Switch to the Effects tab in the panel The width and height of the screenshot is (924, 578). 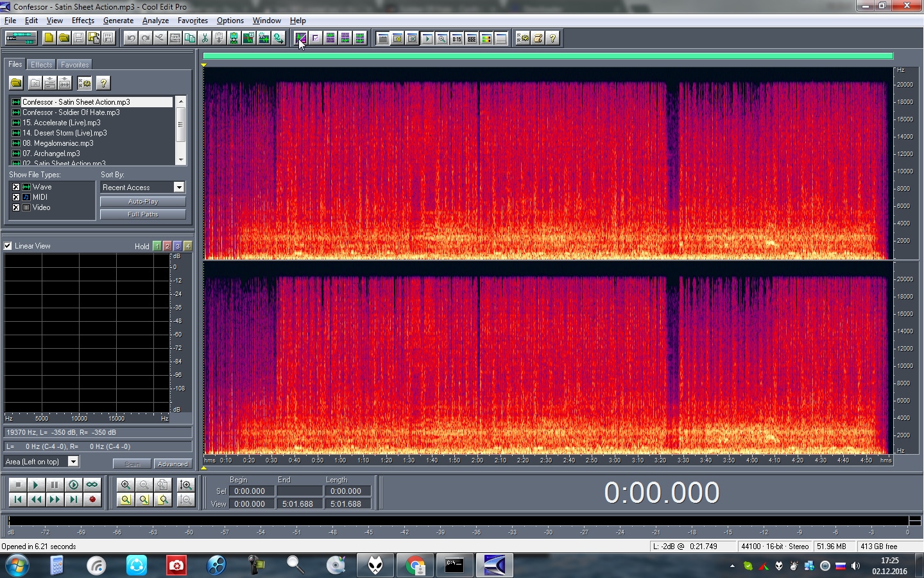(42, 65)
